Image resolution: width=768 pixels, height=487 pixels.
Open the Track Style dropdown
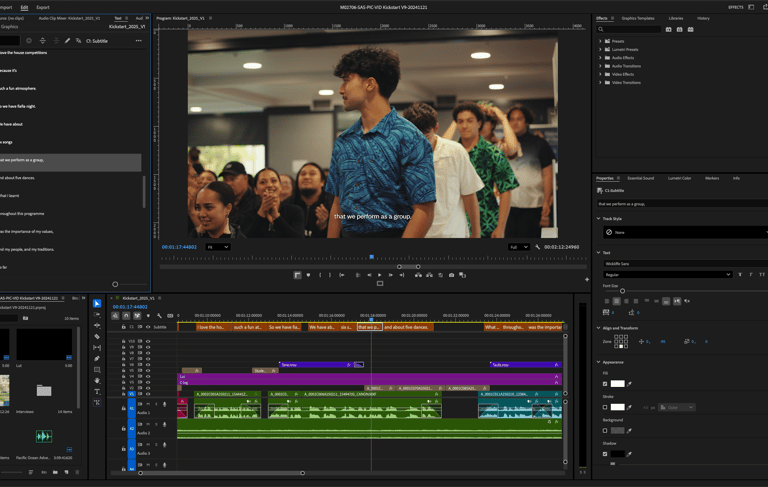(682, 232)
